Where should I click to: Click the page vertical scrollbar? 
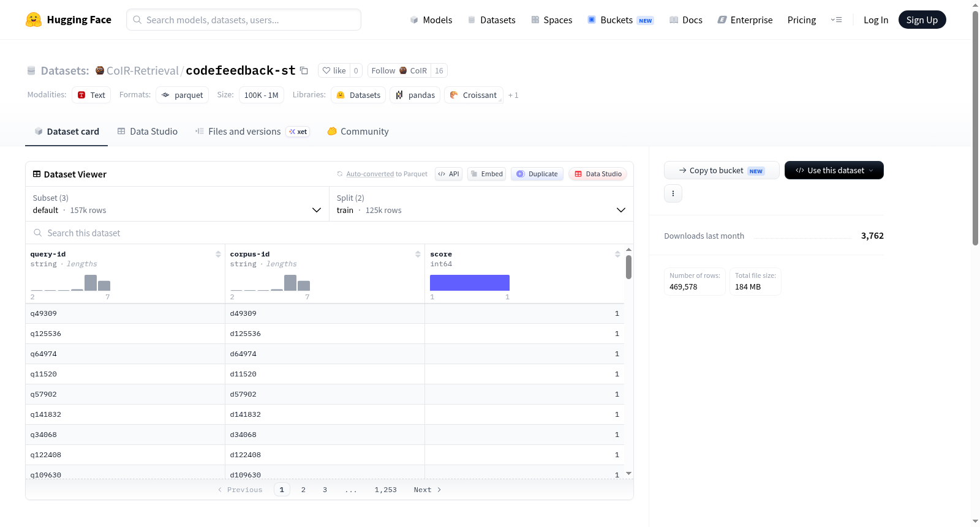click(x=976, y=128)
